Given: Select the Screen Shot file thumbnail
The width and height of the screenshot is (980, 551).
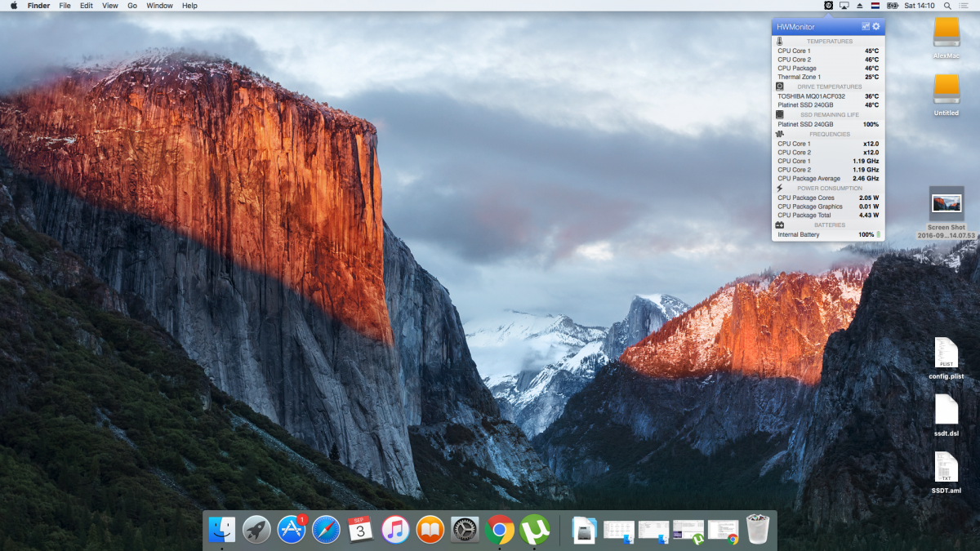Looking at the screenshot, I should click(x=947, y=203).
